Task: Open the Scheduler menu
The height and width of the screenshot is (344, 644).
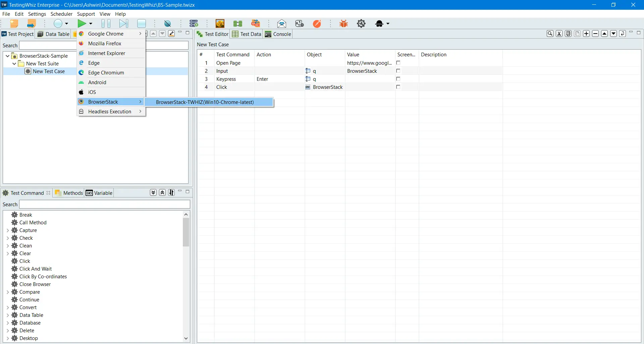Action: pos(61,14)
